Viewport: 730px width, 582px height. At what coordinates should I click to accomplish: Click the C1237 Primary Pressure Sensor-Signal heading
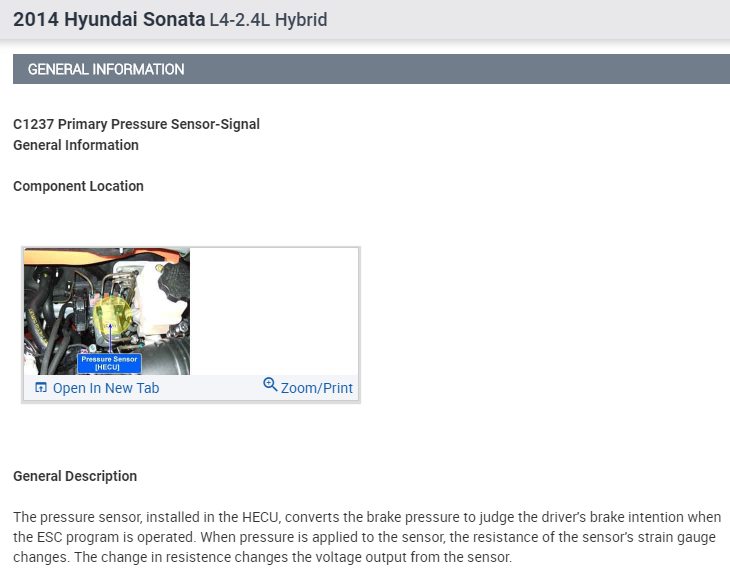click(136, 124)
